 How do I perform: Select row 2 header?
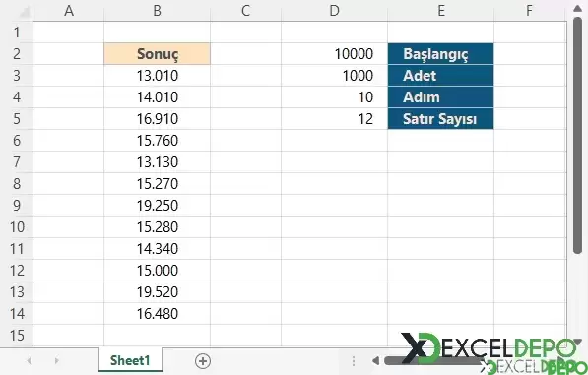point(17,54)
